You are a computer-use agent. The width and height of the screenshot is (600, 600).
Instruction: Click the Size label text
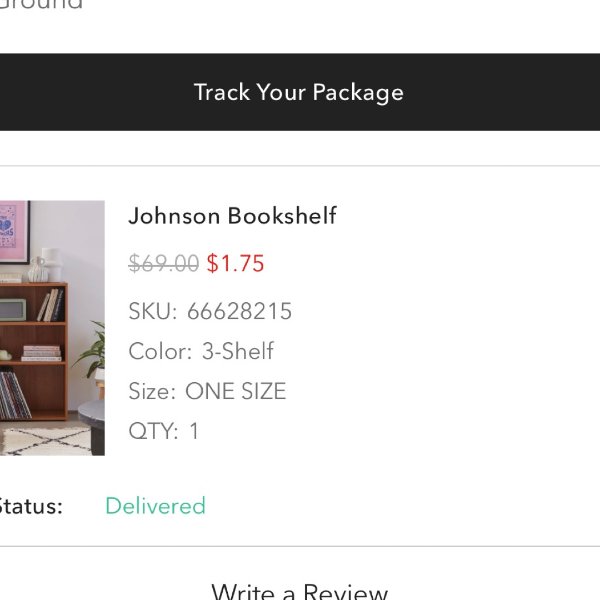152,391
